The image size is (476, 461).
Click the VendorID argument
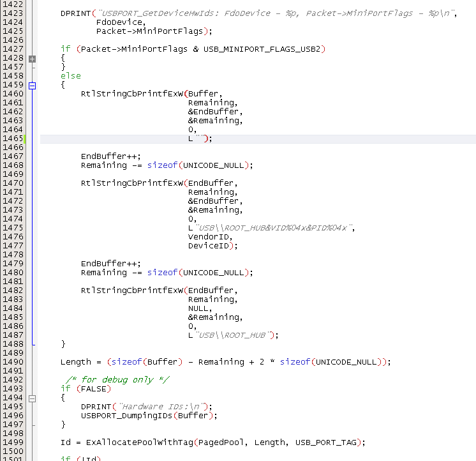click(x=208, y=237)
